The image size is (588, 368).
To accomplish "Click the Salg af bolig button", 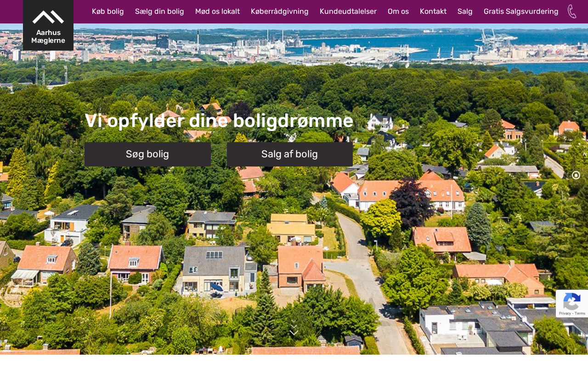I will pos(290,154).
